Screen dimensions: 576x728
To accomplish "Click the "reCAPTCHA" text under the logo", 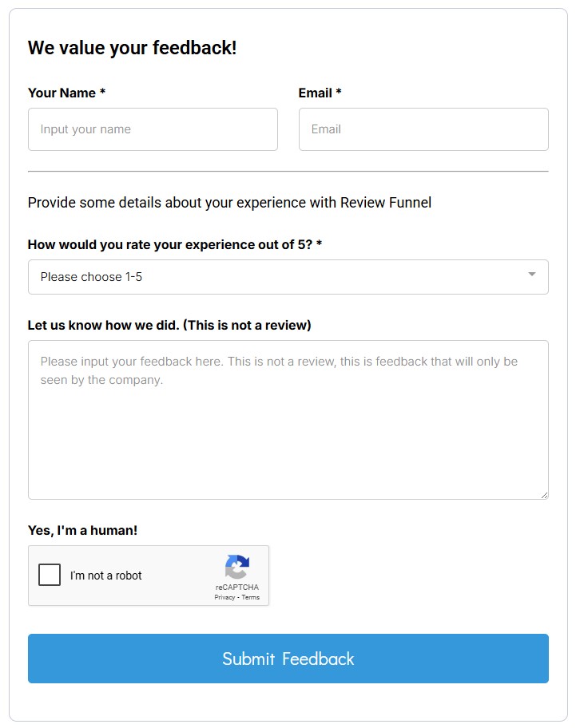I will 237,588.
